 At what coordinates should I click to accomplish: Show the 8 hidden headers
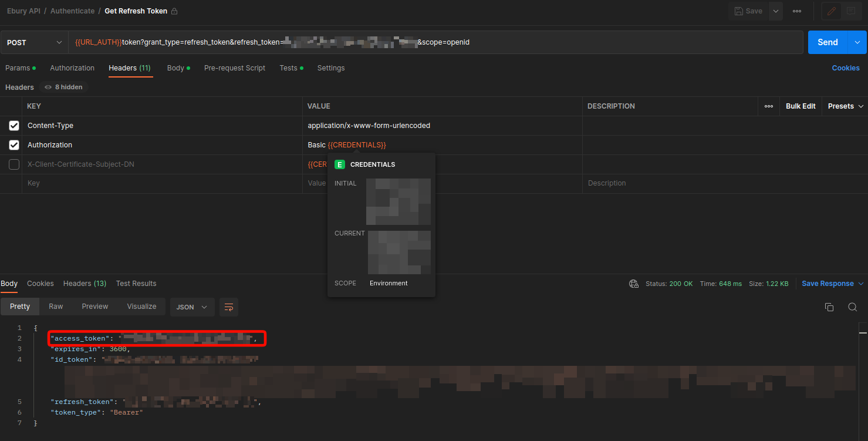[x=63, y=87]
